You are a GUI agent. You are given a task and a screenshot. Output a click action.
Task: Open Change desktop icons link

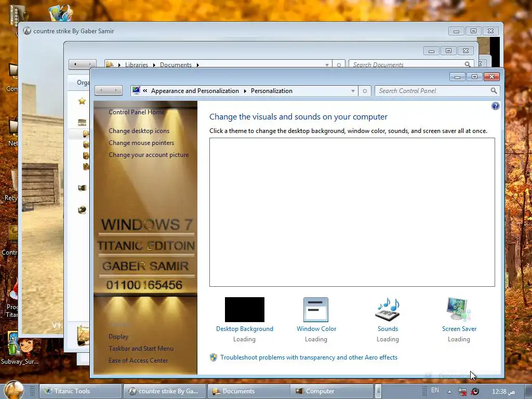(x=139, y=130)
